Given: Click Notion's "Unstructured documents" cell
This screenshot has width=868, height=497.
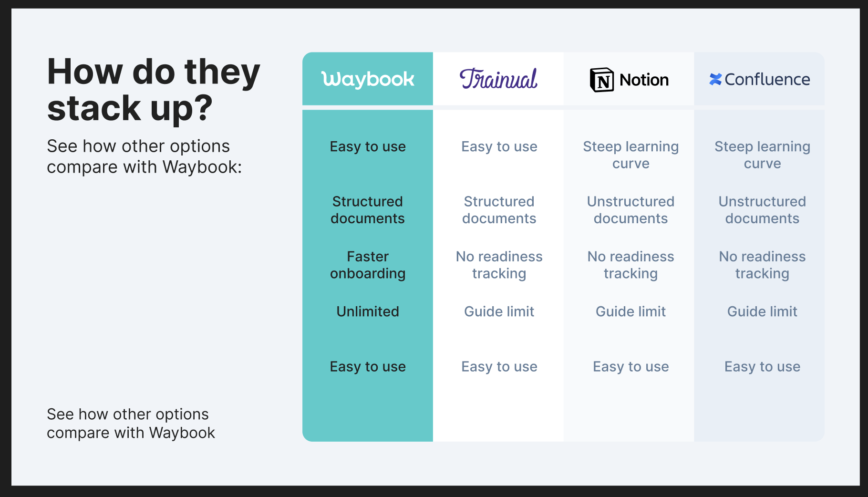Looking at the screenshot, I should 630,210.
